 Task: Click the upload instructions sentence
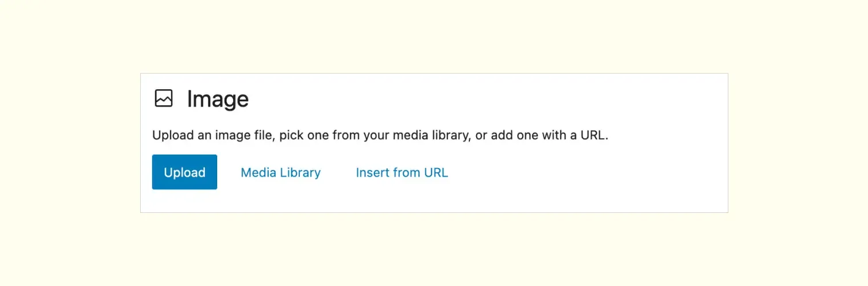point(380,136)
